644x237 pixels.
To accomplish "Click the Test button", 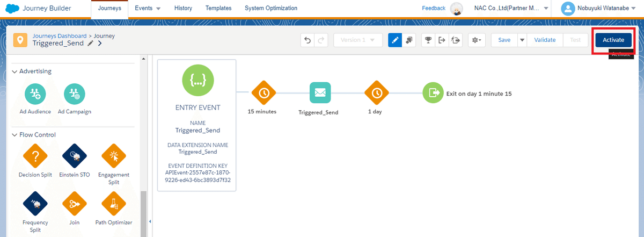I will pyautogui.click(x=575, y=40).
